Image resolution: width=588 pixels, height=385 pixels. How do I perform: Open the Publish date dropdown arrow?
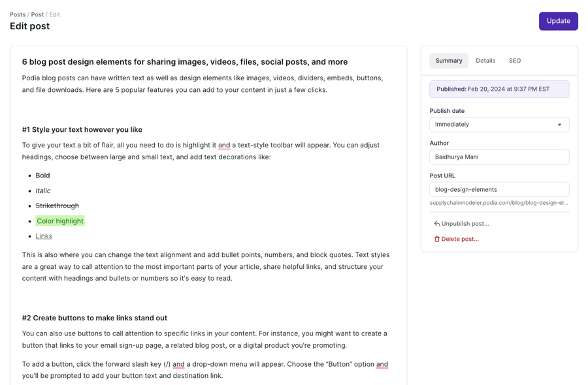tap(559, 125)
